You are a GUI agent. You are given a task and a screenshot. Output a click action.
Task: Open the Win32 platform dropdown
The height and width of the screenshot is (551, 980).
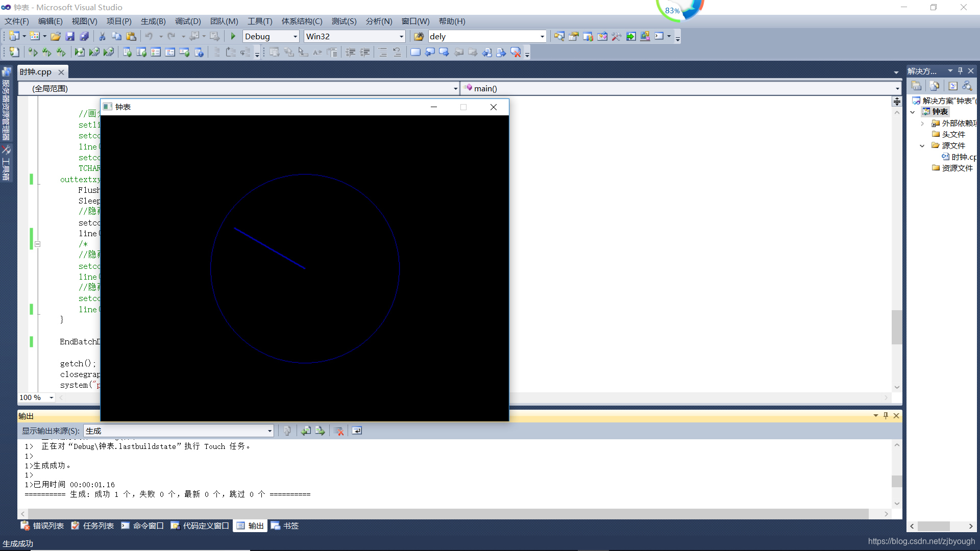[401, 37]
